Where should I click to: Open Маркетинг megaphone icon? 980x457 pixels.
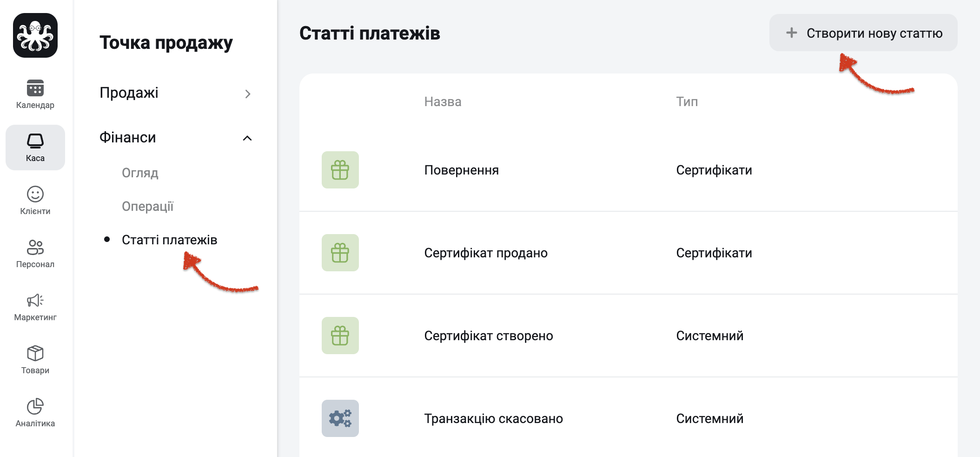[35, 300]
